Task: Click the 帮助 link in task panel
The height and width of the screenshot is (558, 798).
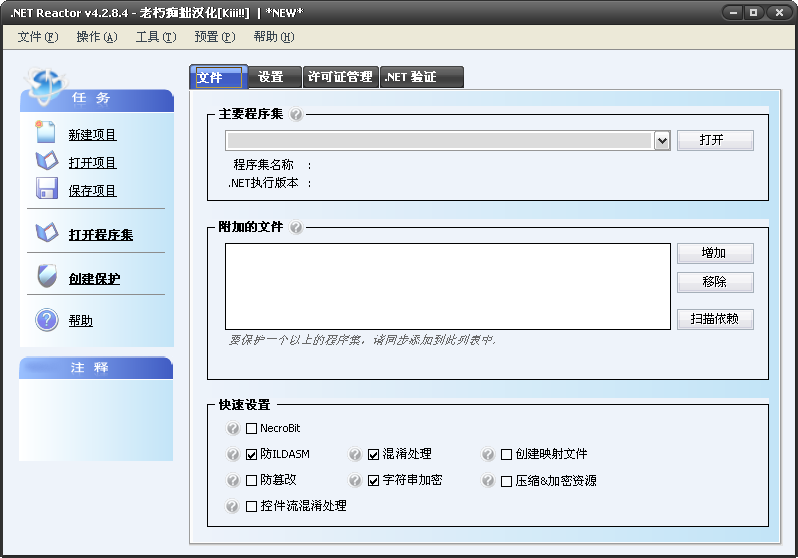Action: tap(81, 321)
